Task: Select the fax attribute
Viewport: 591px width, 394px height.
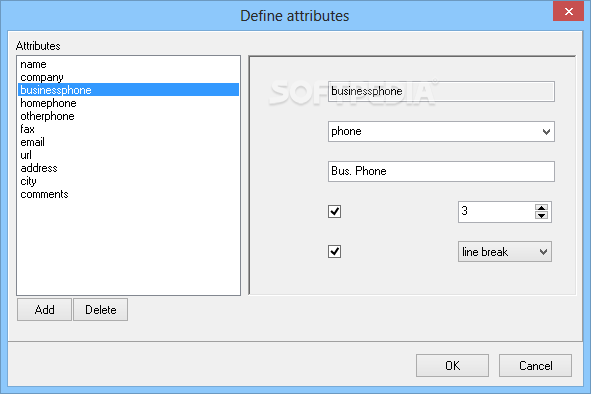Action: click(x=128, y=129)
